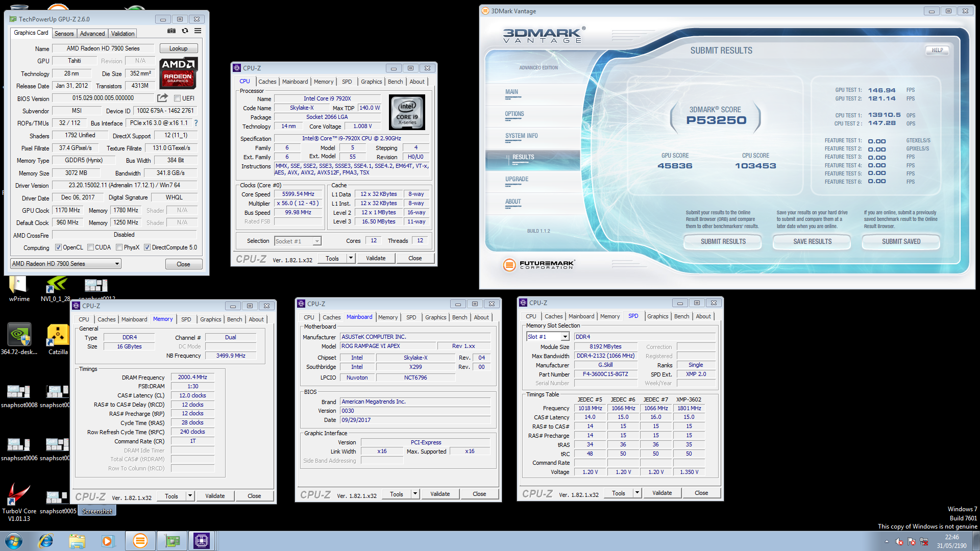980x551 pixels.
Task: Click the Intel Core i9 X-series logo
Action: (407, 112)
